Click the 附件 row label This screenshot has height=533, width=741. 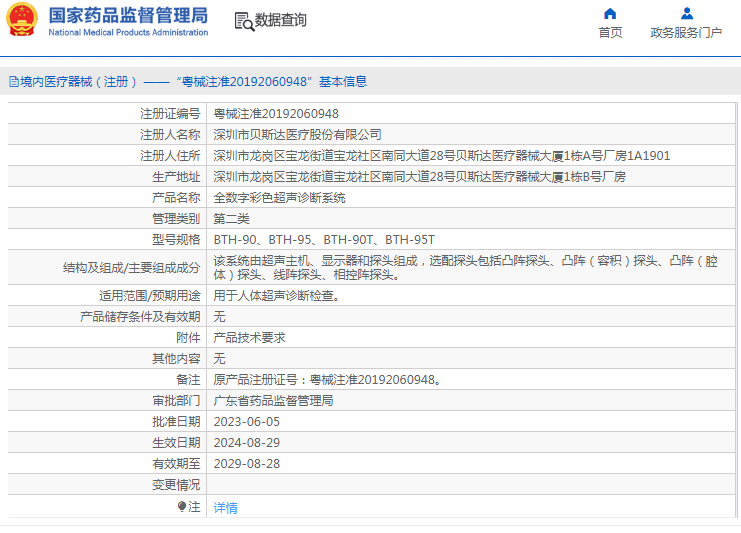point(188,338)
